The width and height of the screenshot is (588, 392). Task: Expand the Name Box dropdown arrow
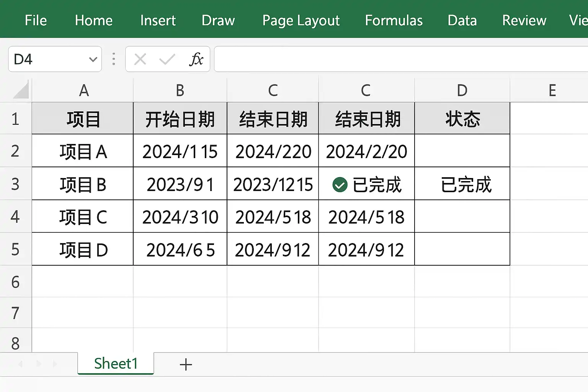pos(93,59)
